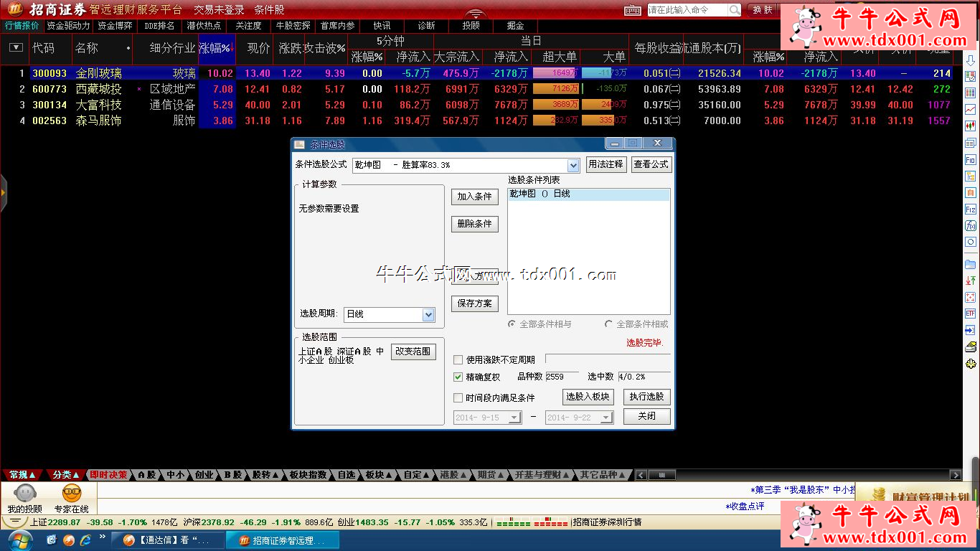Image resolution: width=980 pixels, height=551 pixels.
Task: Open column selector dropdown left of 代码 header
Action: pos(16,48)
